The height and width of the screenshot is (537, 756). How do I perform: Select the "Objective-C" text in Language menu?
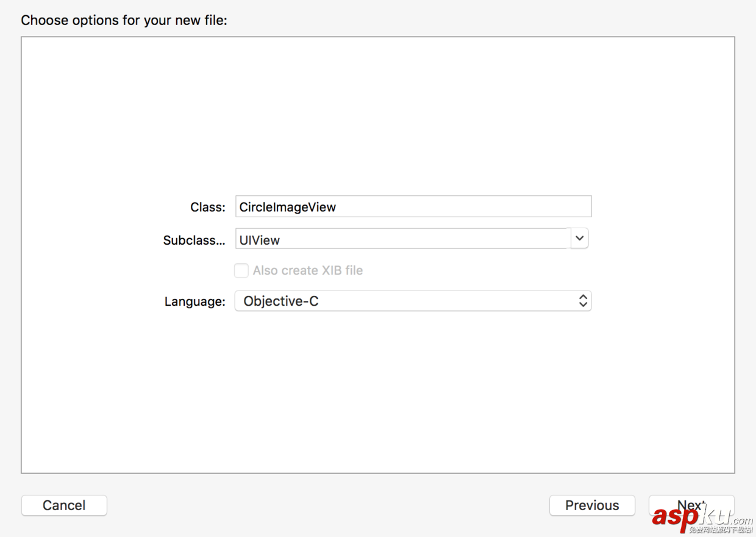pyautogui.click(x=281, y=301)
